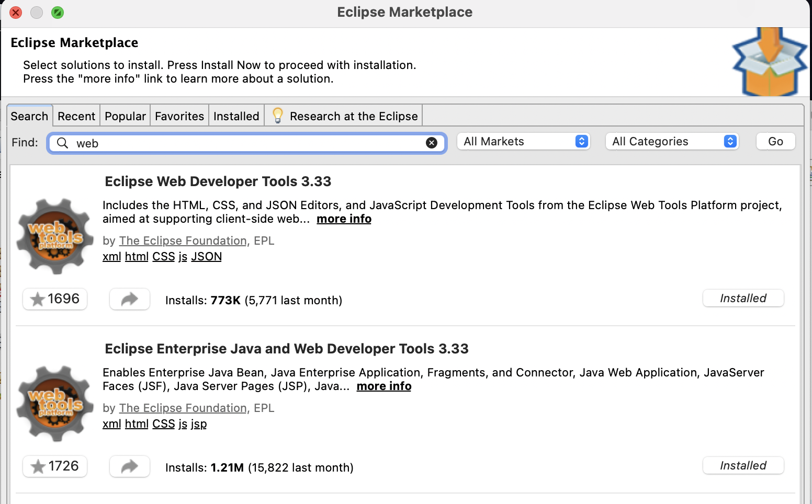812x504 pixels.
Task: Share Enterprise Java and Web Developer Tools
Action: (x=130, y=466)
